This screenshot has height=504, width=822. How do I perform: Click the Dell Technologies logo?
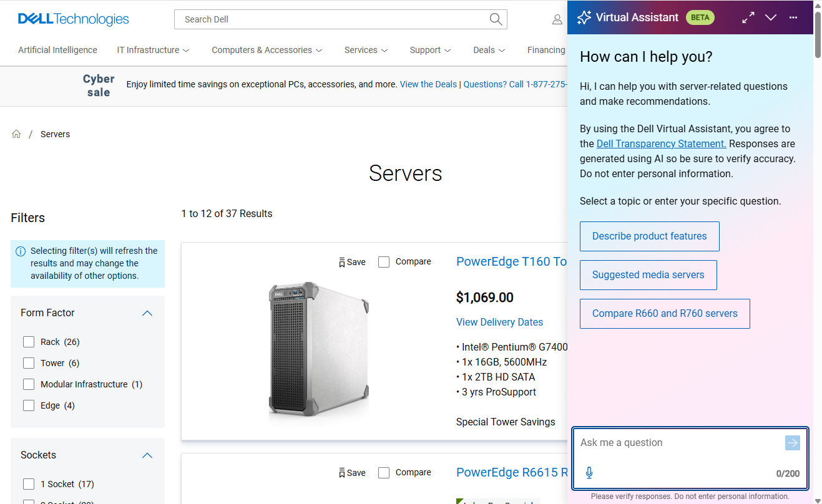pos(74,19)
